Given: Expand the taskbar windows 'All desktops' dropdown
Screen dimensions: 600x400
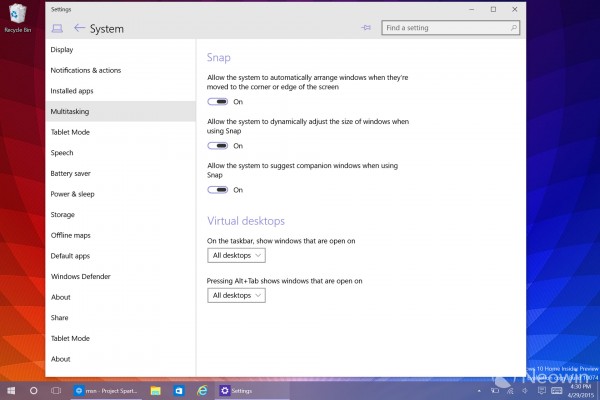Looking at the screenshot, I should [236, 256].
